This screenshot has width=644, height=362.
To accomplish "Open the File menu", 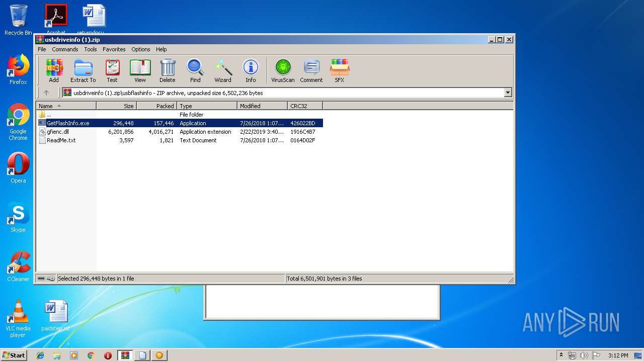I will [x=42, y=49].
